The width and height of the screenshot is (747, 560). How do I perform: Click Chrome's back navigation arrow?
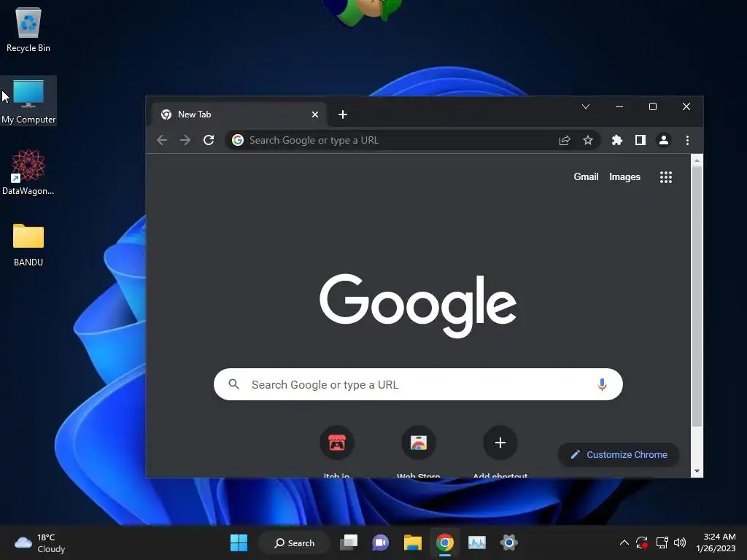tap(162, 140)
